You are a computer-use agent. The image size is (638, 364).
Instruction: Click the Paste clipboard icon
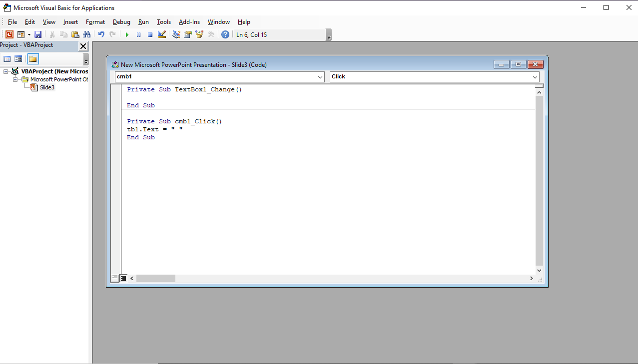(75, 34)
